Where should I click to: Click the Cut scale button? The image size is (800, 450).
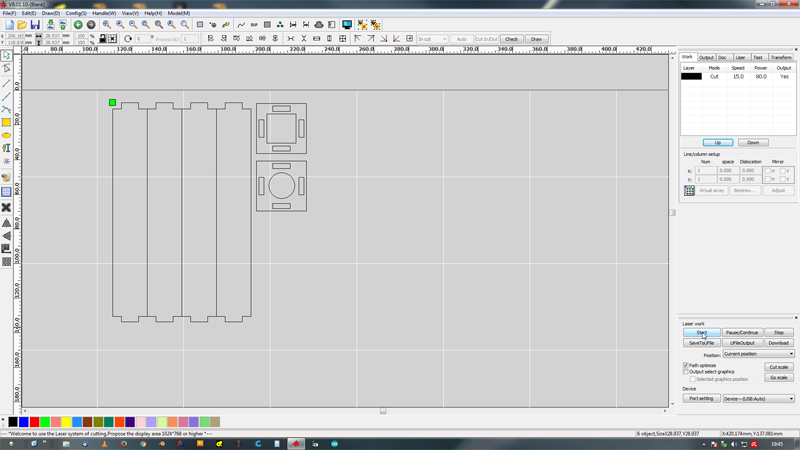point(779,367)
